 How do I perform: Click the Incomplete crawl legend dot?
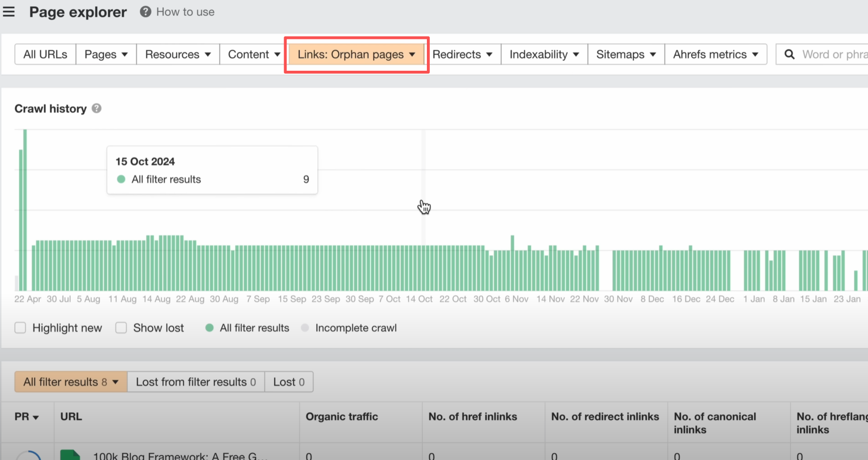[305, 328]
